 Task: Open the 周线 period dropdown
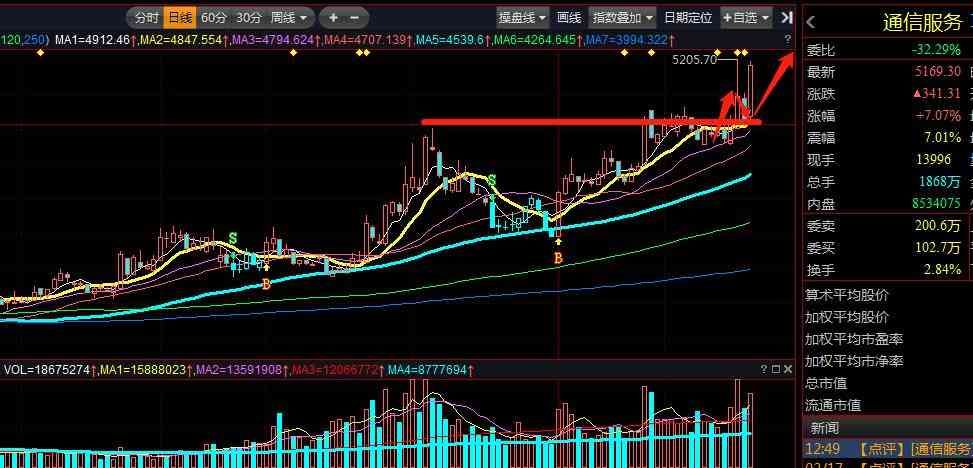291,18
